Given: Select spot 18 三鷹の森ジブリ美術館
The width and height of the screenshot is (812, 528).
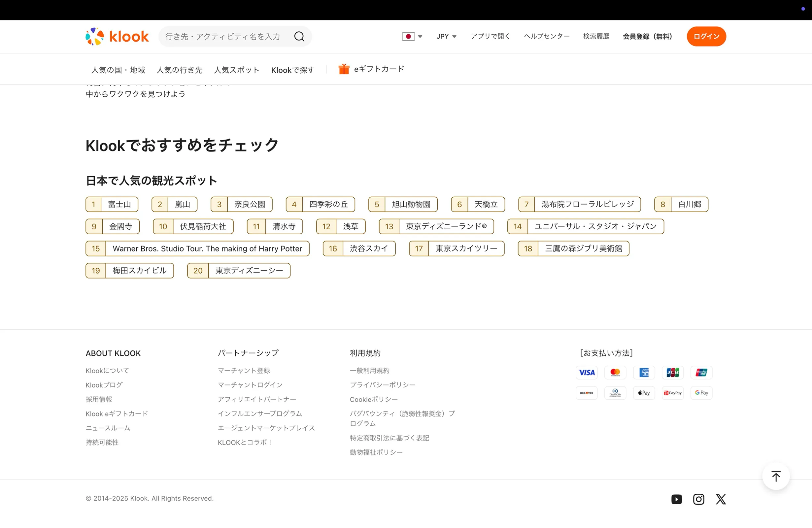Looking at the screenshot, I should [x=574, y=248].
